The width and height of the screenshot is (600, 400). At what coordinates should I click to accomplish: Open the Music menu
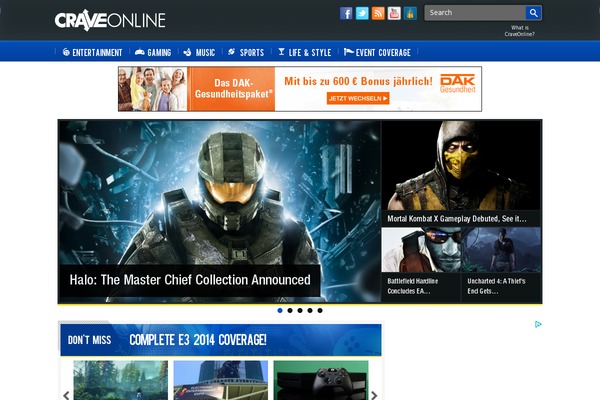coord(199,52)
